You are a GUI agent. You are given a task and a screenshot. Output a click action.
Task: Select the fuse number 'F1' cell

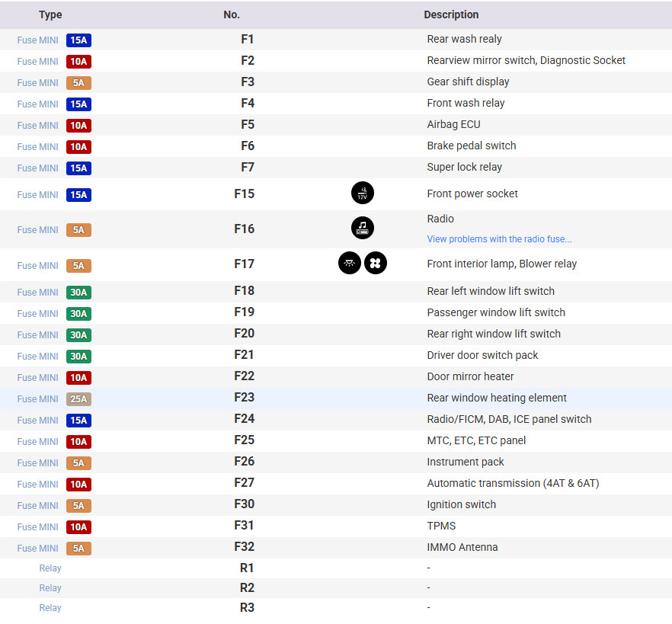[x=248, y=40]
